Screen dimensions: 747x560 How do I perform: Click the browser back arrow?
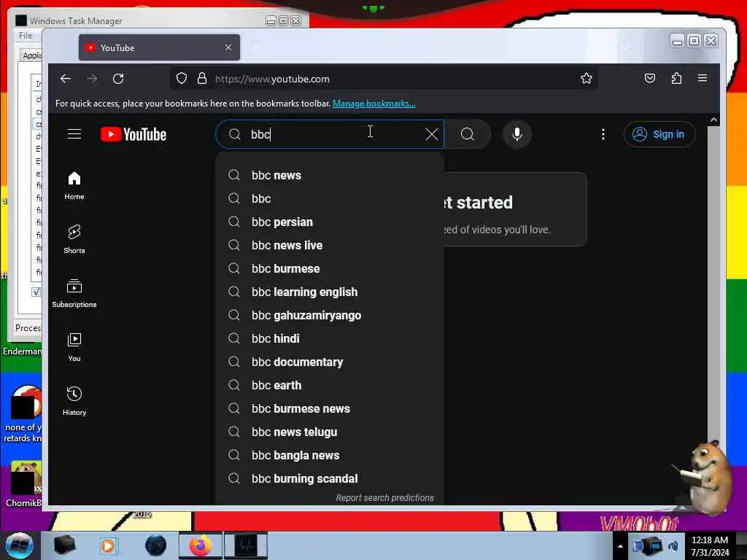pos(66,79)
